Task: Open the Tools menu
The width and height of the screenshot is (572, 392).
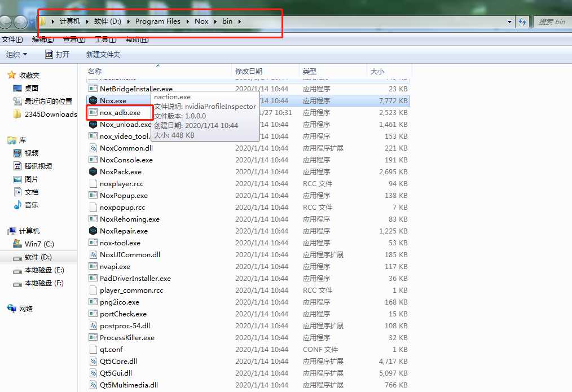Action: tap(105, 39)
